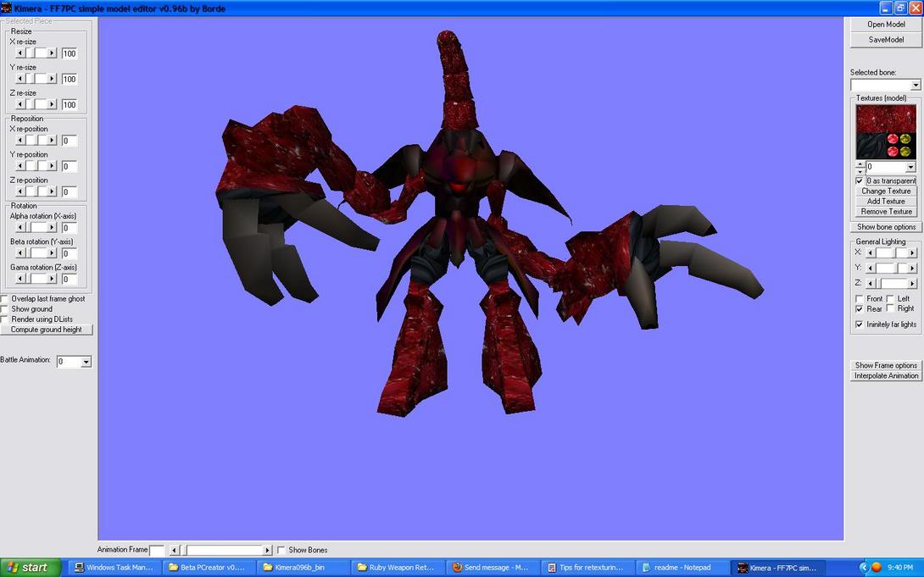924x577 pixels.
Task: Click the Y re-position slider track
Action: pyautogui.click(x=36, y=166)
